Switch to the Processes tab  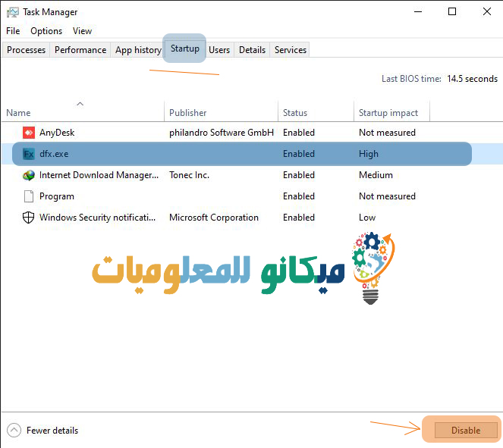point(27,50)
